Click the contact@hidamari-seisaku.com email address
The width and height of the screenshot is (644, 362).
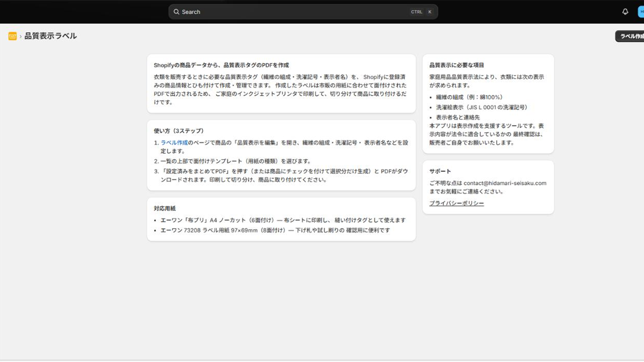505,183
